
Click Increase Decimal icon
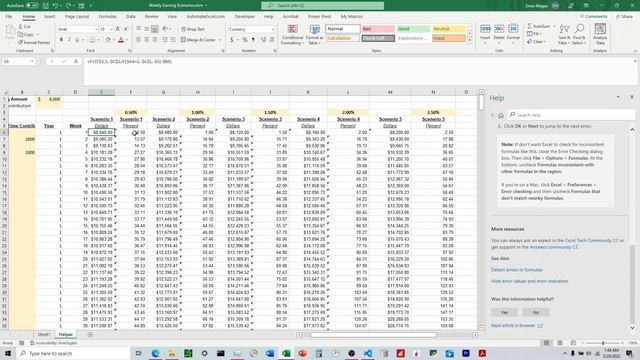[x=263, y=40]
